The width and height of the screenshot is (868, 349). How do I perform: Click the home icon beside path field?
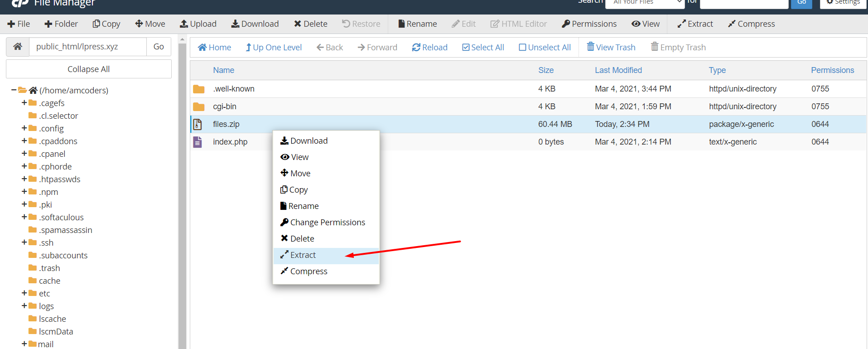click(x=18, y=47)
